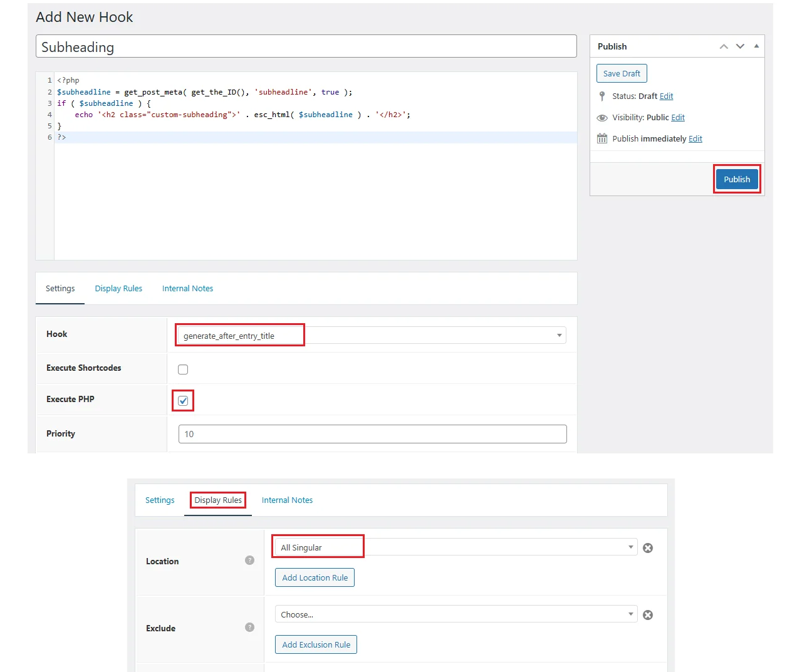Focus the Subheading title field
Image resolution: width=802 pixels, height=672 pixels.
click(x=306, y=46)
